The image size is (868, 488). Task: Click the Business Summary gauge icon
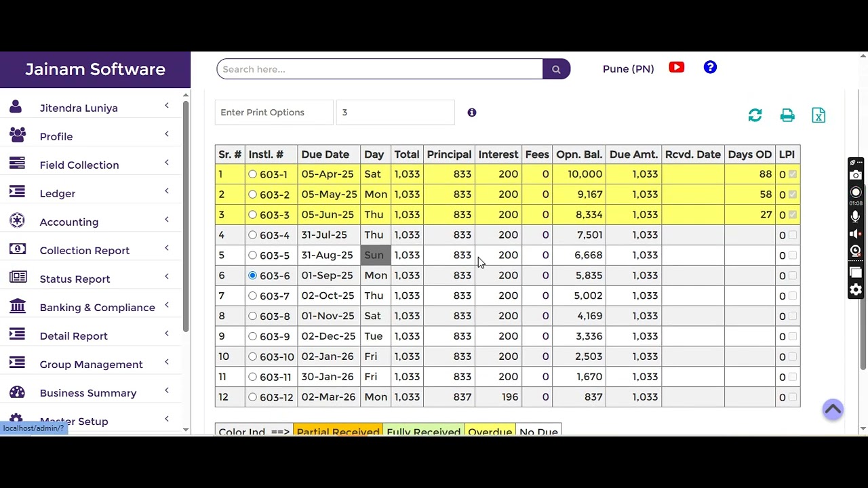[18, 392]
